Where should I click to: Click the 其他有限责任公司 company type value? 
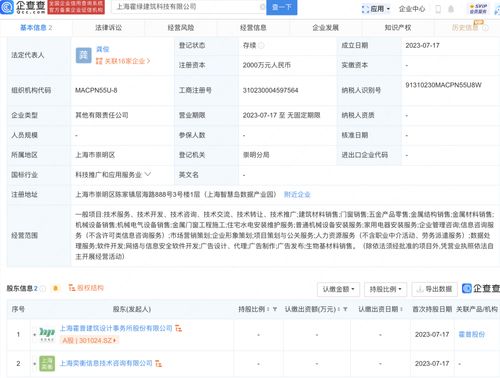click(x=102, y=115)
